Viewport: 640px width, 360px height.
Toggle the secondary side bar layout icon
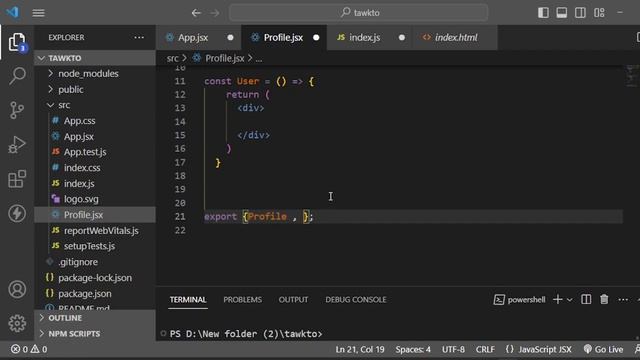coord(580,13)
